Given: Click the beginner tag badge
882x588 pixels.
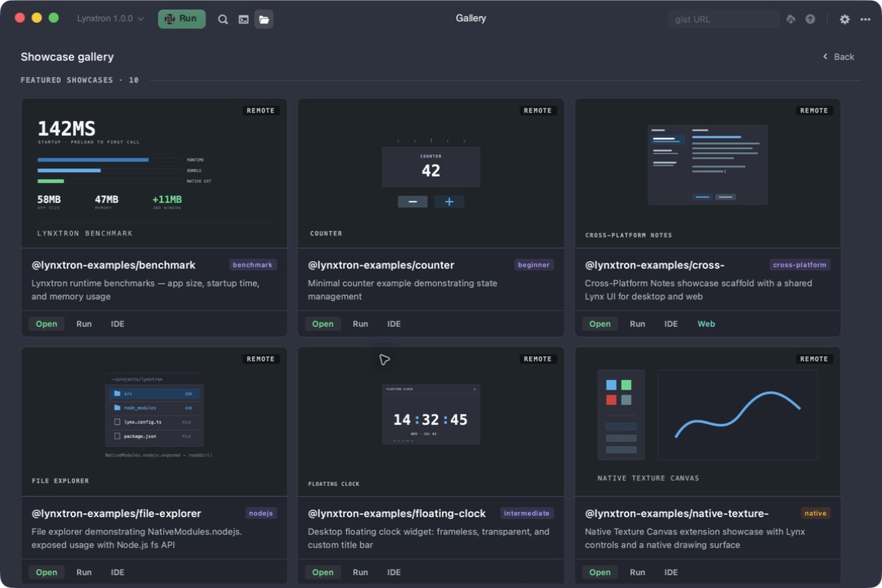Looking at the screenshot, I should tap(534, 265).
